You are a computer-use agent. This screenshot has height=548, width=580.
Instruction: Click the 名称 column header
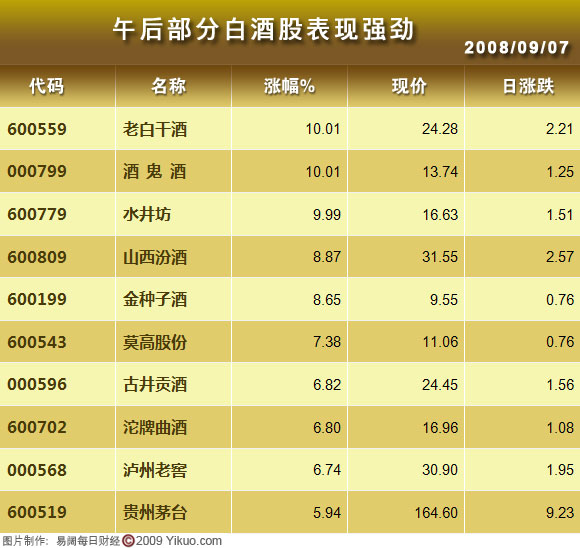click(168, 86)
